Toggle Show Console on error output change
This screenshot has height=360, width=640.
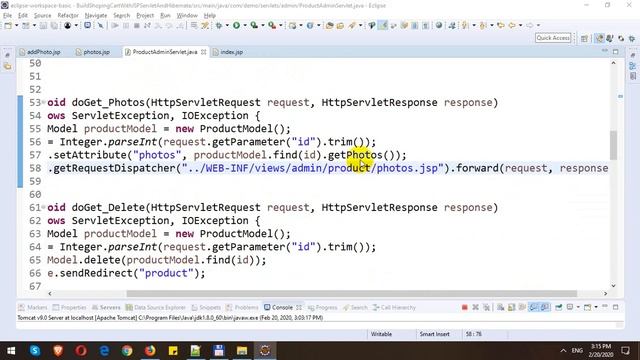[x=545, y=307]
